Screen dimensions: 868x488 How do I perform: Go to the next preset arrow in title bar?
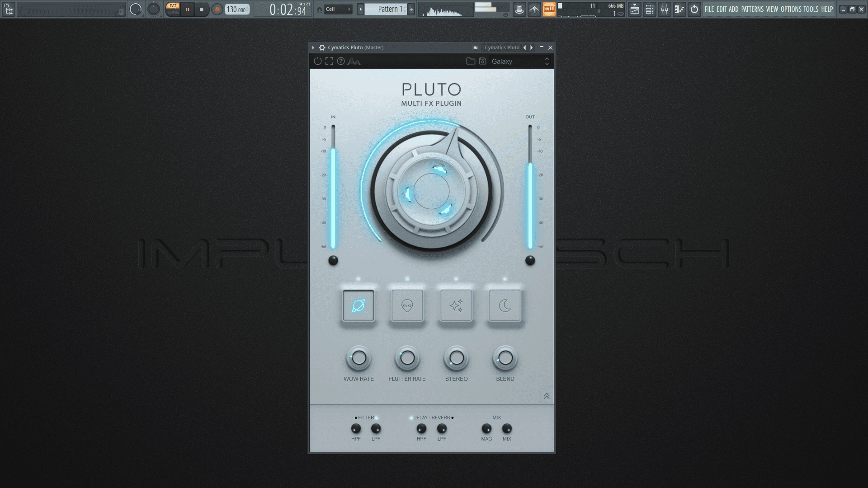point(532,47)
